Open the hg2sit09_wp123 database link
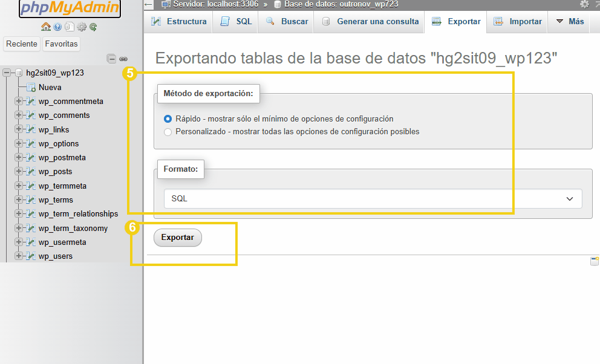Screen dimensions: 600x364 (54, 73)
